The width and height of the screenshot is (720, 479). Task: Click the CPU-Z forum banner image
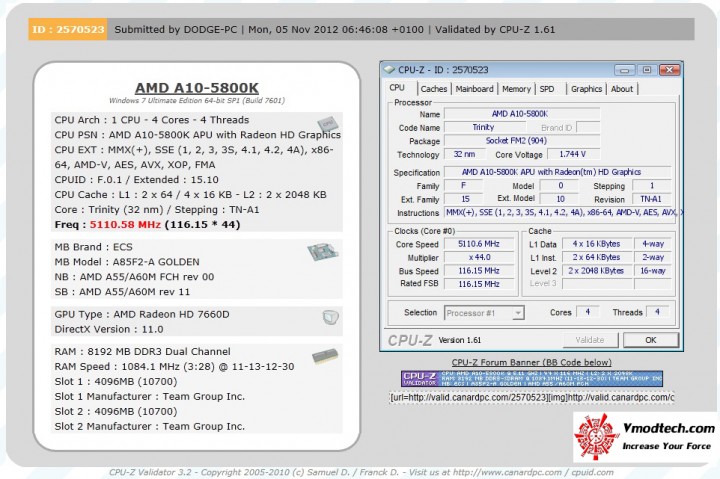532,379
